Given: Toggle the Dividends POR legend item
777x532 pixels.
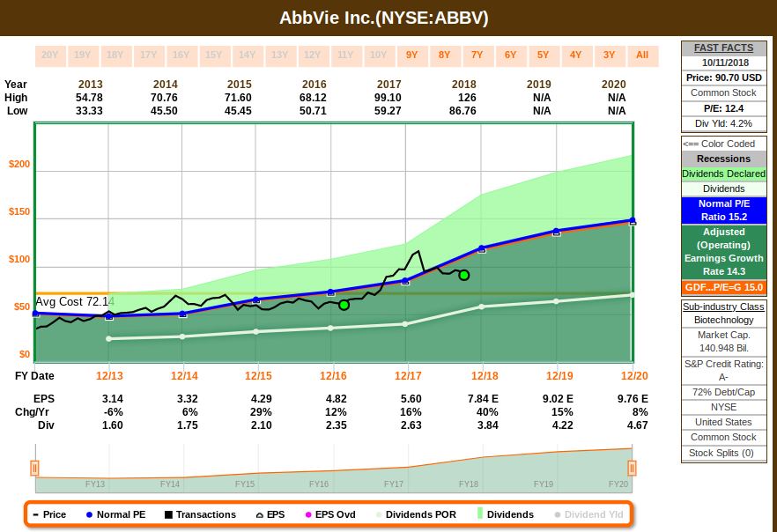Looking at the screenshot, I should click(x=416, y=514).
